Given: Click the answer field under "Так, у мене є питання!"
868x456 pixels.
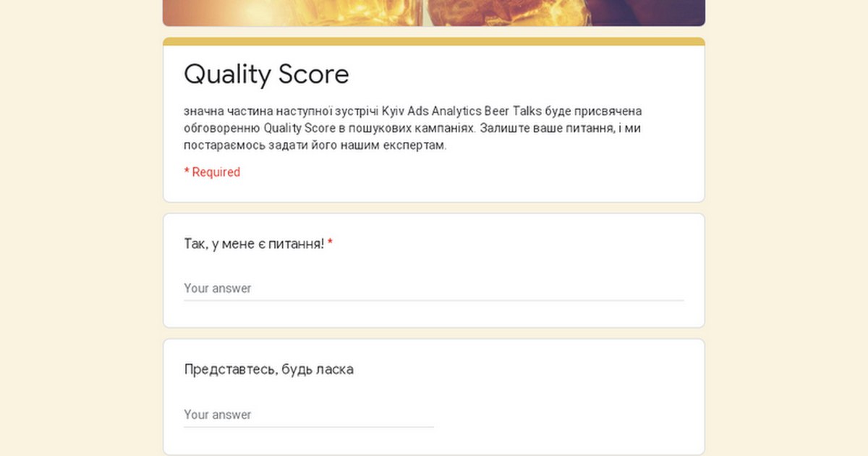Looking at the screenshot, I should tap(433, 288).
